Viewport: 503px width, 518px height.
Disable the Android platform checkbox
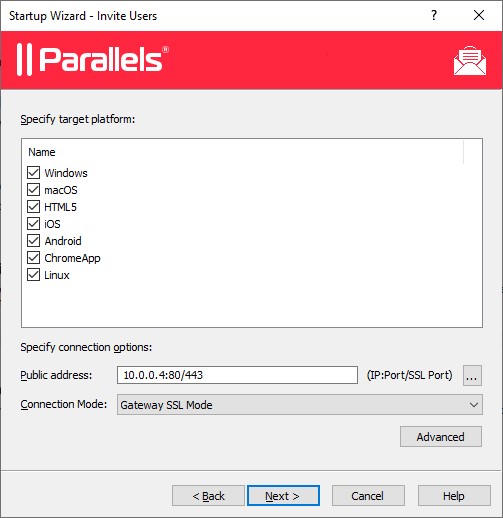[33, 241]
